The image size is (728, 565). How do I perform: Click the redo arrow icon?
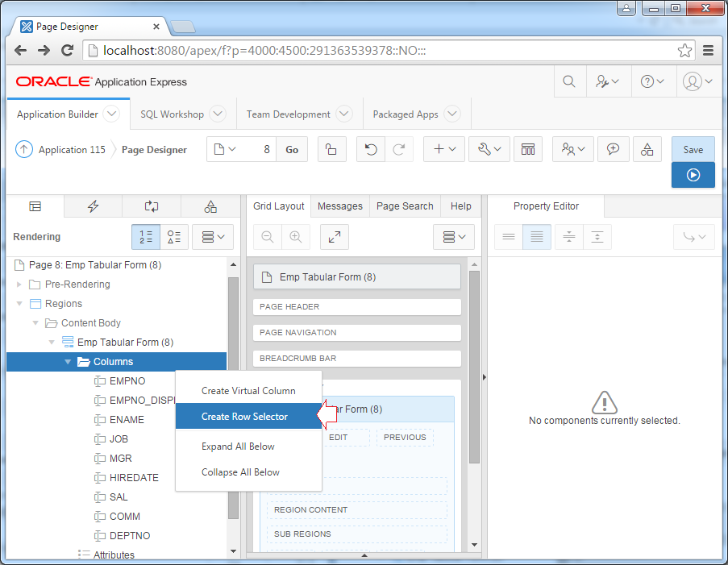point(399,149)
